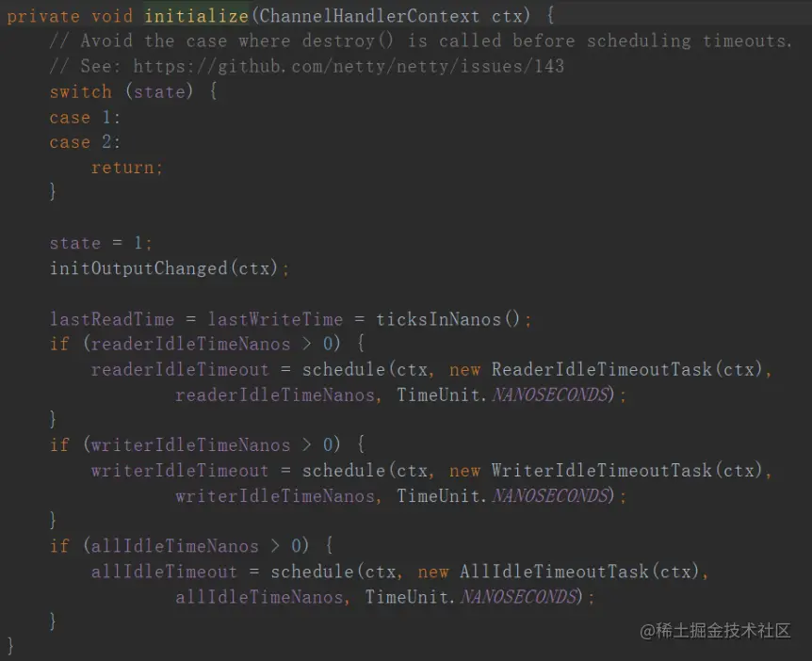Click the state = 1 assignment

pyautogui.click(x=101, y=243)
